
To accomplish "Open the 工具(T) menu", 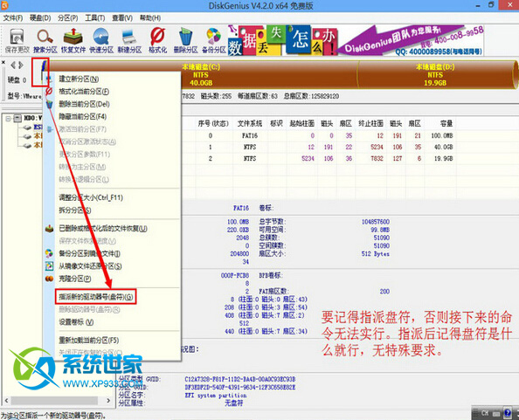I will (95, 17).
